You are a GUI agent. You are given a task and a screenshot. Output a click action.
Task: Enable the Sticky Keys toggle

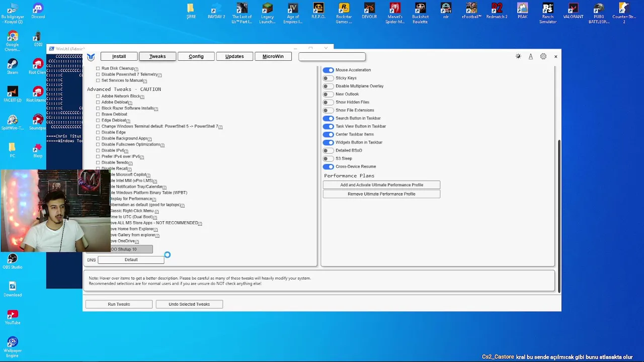[x=328, y=78]
